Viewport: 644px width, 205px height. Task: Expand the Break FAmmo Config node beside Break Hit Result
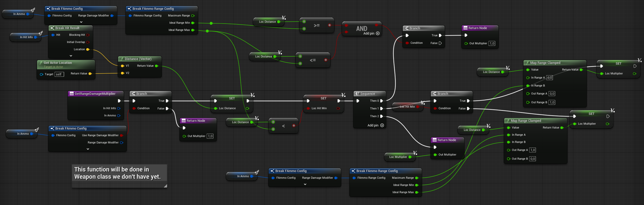[81, 22]
